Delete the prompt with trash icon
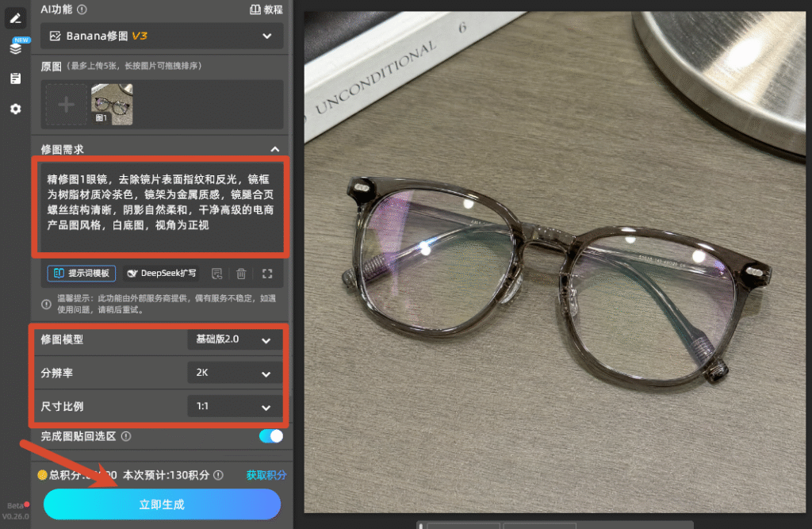 [x=241, y=274]
